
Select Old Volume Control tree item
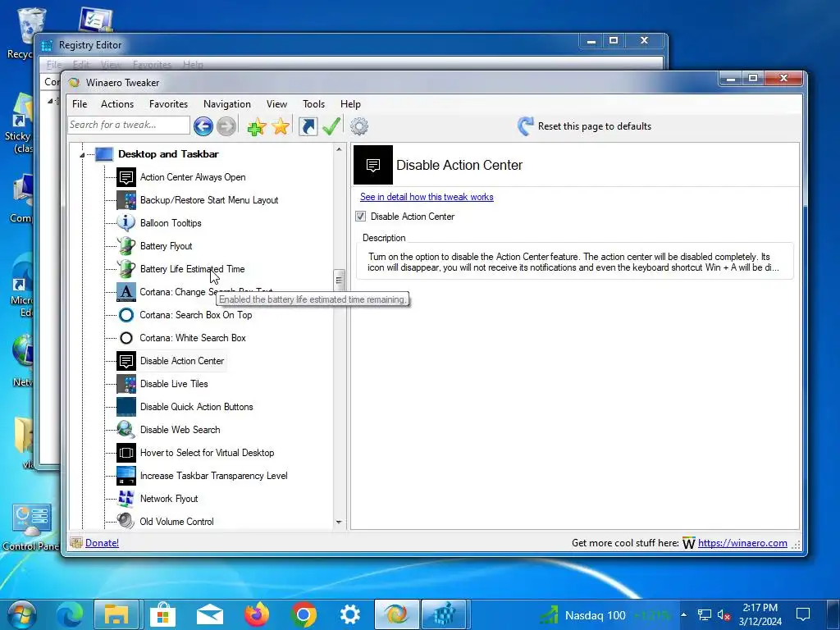point(177,522)
